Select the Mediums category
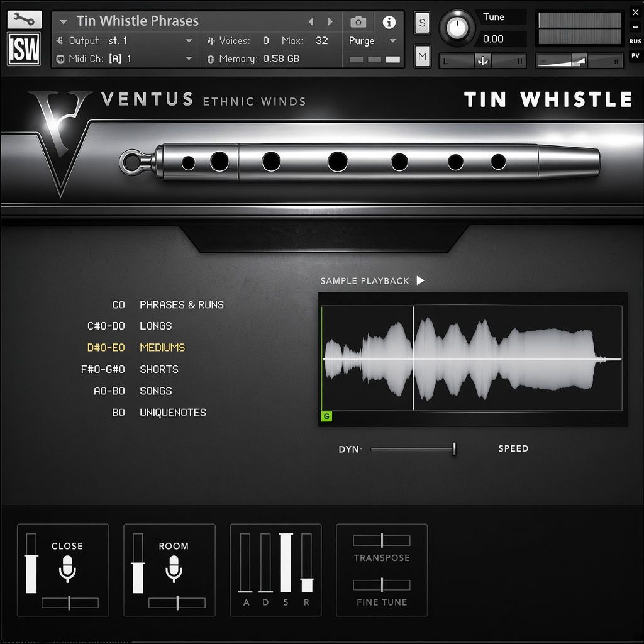The height and width of the screenshot is (644, 644). 162,347
